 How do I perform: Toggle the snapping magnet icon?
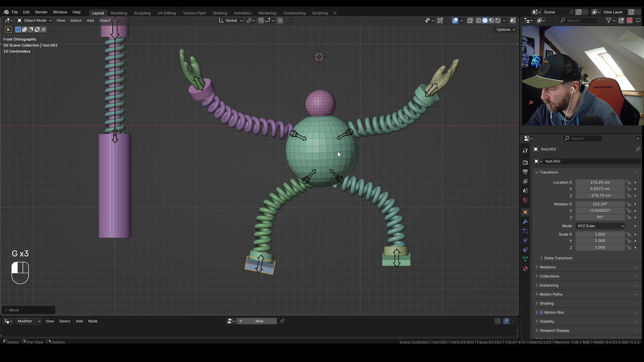261,20
